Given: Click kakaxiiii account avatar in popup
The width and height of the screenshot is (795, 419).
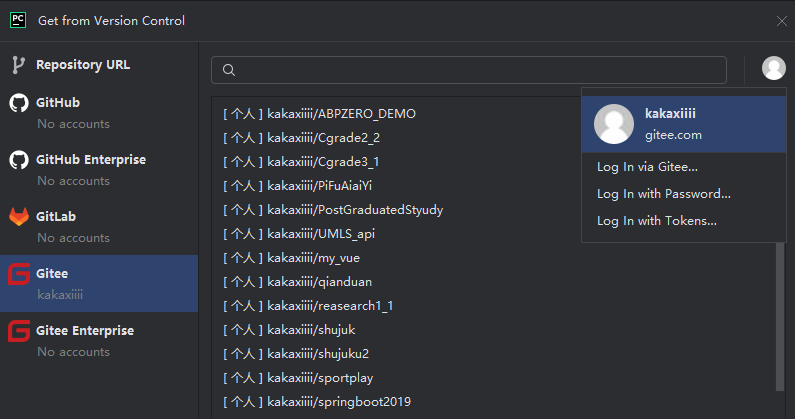Looking at the screenshot, I should click(x=614, y=124).
